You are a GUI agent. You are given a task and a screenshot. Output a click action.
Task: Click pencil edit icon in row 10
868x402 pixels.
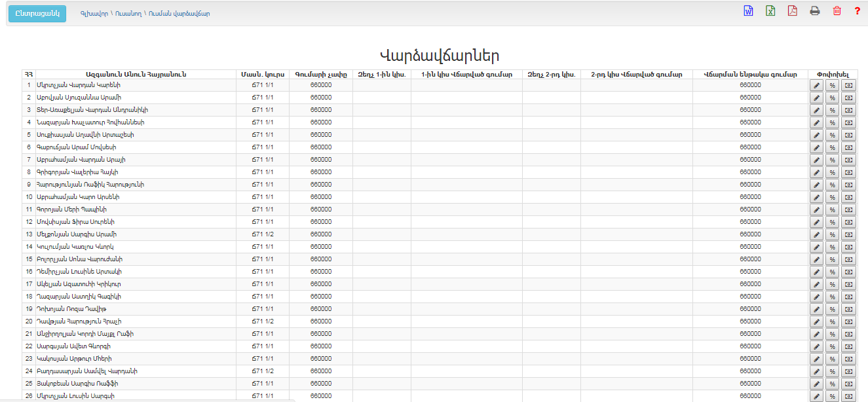tap(816, 198)
